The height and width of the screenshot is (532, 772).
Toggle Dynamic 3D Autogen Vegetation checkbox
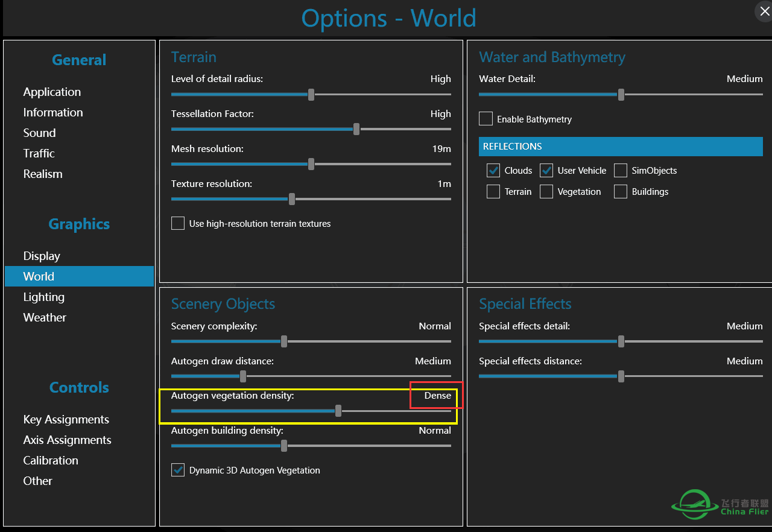tap(178, 470)
